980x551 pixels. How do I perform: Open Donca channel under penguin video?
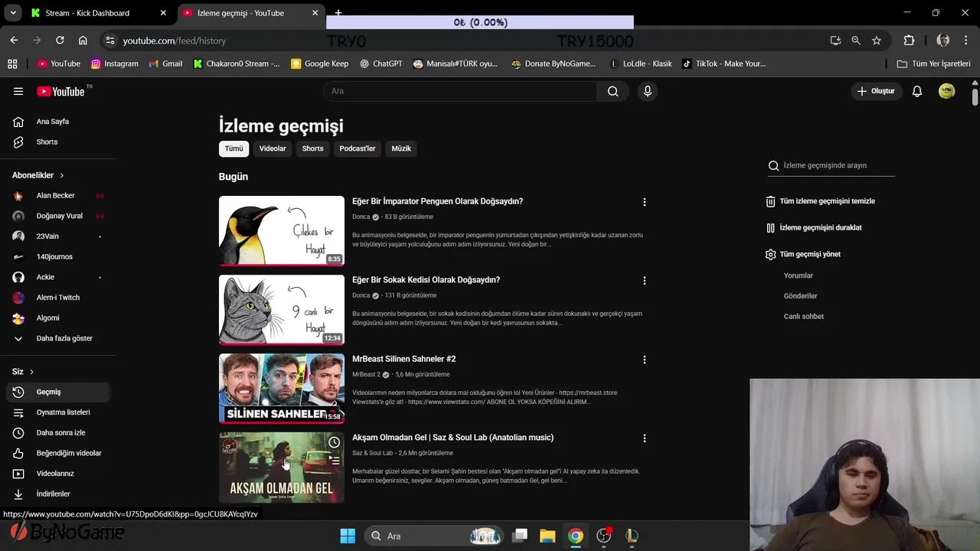coord(361,217)
